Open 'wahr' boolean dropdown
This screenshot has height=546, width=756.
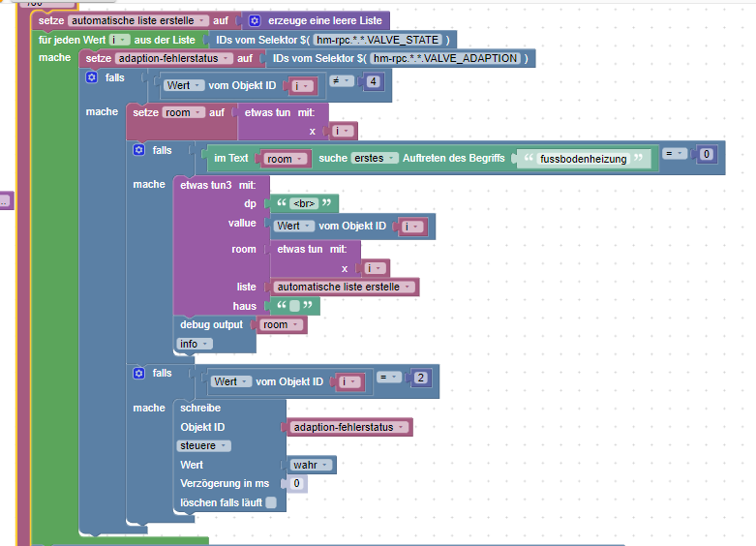(311, 465)
